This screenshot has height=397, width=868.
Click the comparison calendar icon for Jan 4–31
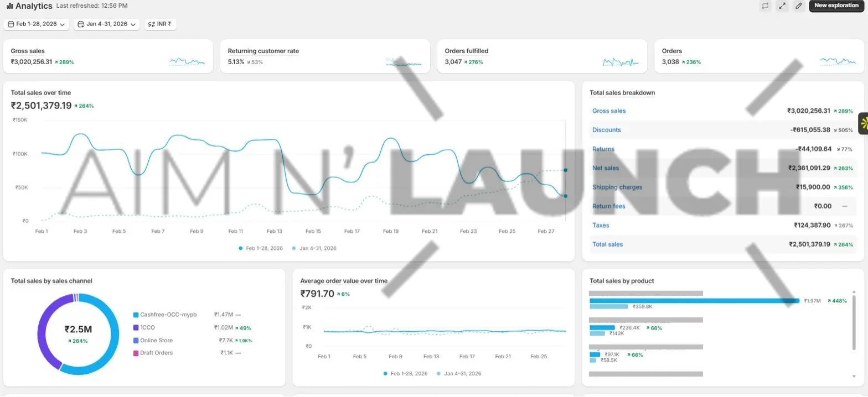point(81,24)
